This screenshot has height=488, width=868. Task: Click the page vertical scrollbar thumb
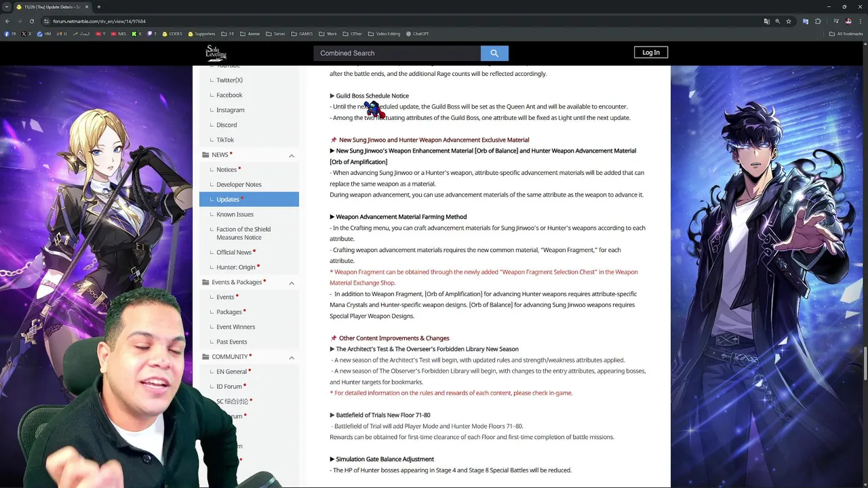pyautogui.click(x=865, y=365)
